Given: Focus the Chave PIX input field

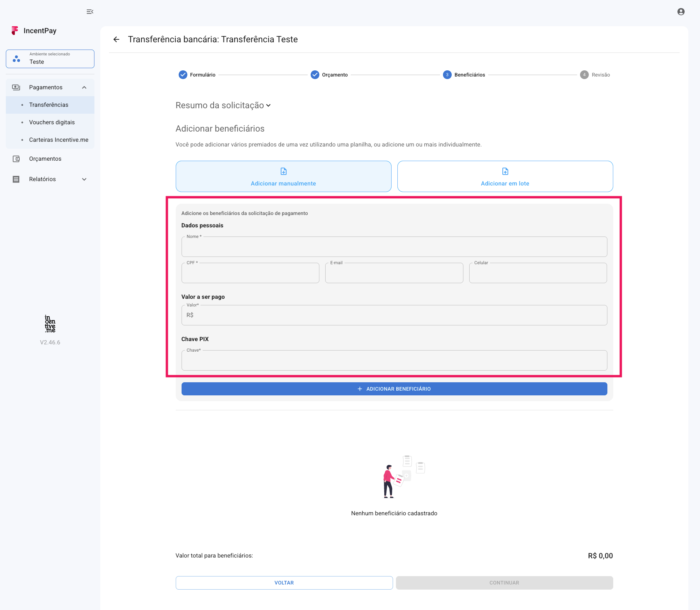Looking at the screenshot, I should 394,360.
